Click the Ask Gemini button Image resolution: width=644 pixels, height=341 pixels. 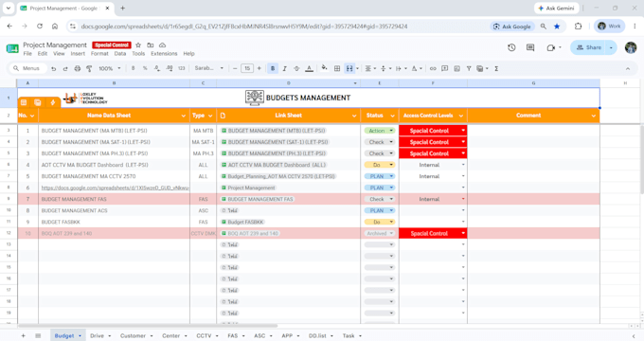pos(557,9)
